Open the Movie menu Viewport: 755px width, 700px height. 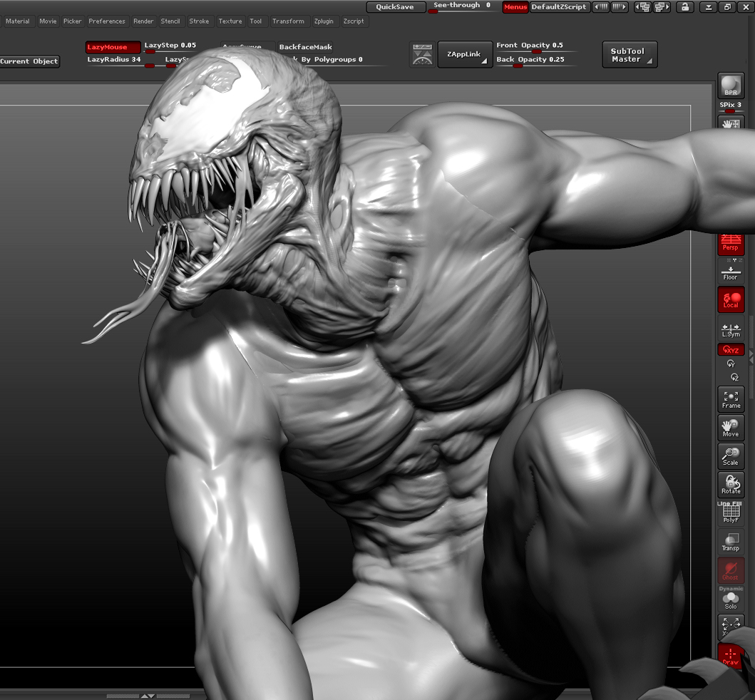[48, 21]
